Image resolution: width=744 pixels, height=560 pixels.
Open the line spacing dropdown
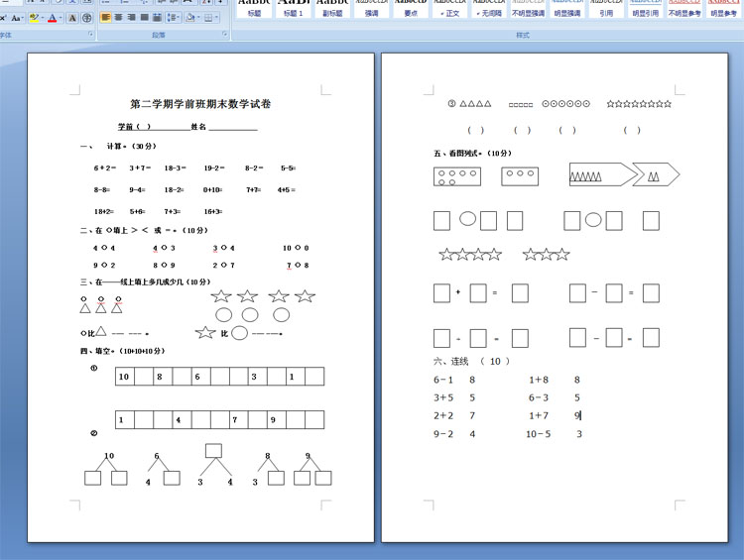pyautogui.click(x=174, y=18)
